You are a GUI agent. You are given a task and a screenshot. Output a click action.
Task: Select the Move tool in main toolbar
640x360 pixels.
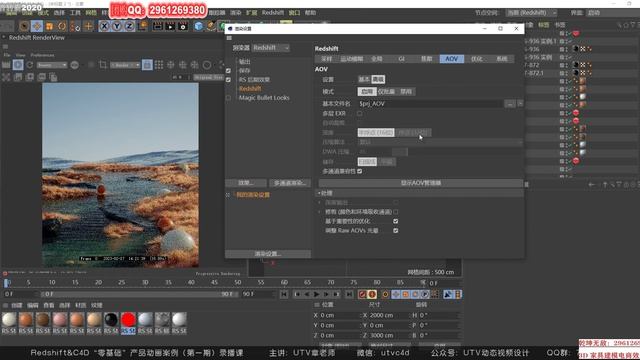click(37, 27)
